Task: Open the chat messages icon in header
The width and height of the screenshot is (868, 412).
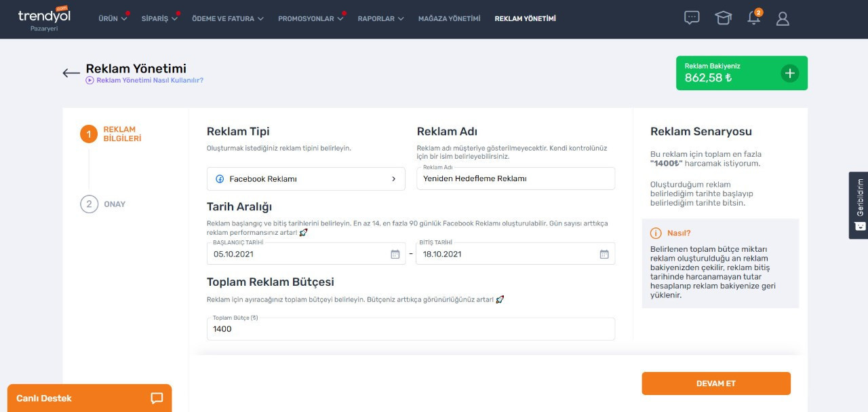Action: coord(692,18)
